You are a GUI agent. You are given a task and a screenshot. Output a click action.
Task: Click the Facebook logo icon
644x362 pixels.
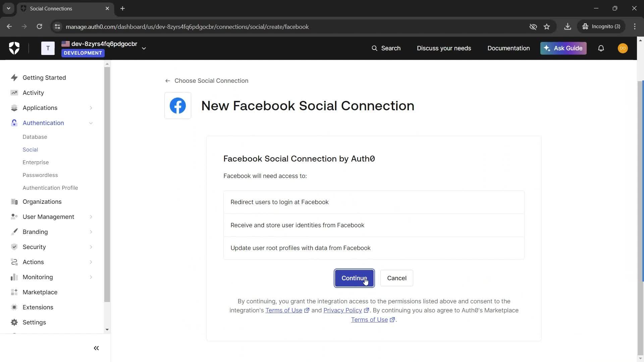[x=178, y=106]
